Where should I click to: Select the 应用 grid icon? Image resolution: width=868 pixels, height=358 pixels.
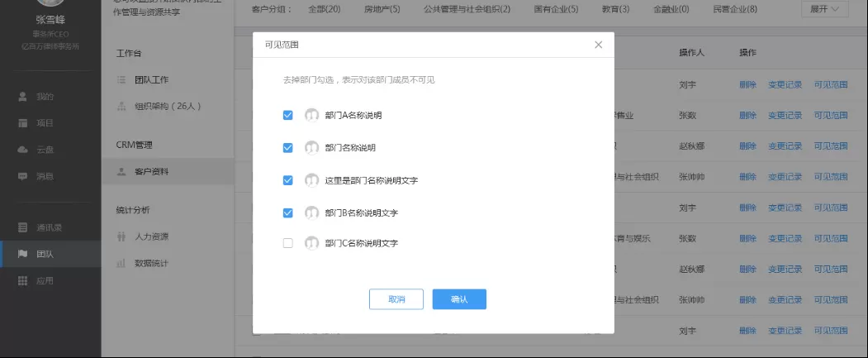pos(22,280)
